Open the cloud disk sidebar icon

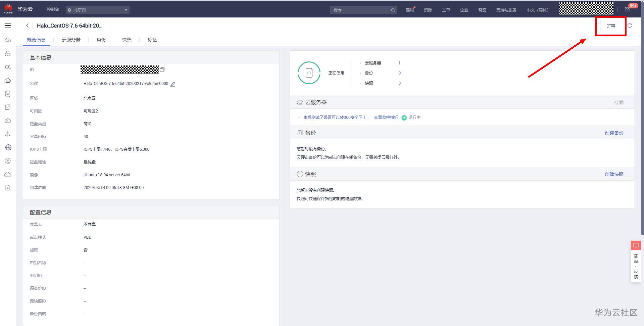click(x=8, y=94)
